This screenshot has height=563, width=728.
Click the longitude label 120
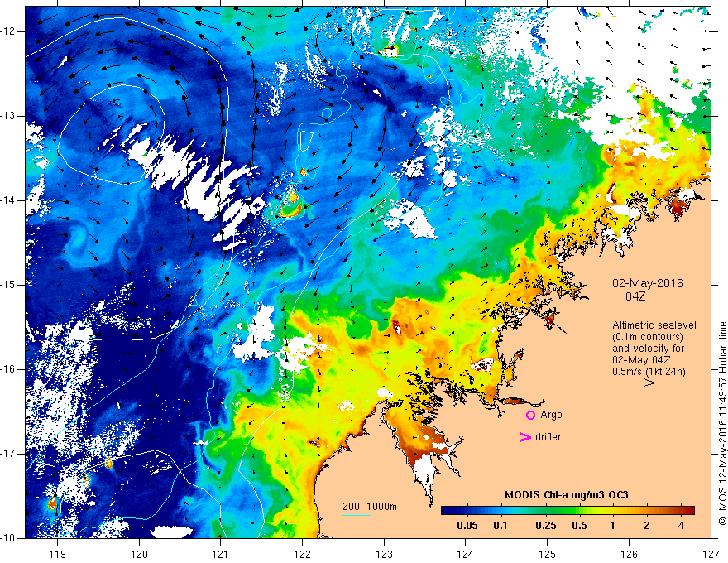(139, 555)
